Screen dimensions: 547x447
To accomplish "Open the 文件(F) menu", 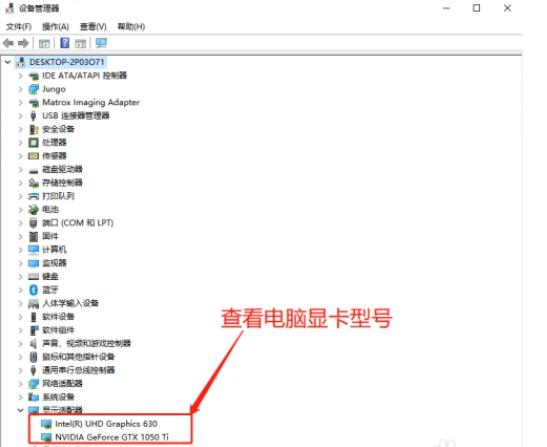I will (x=19, y=27).
